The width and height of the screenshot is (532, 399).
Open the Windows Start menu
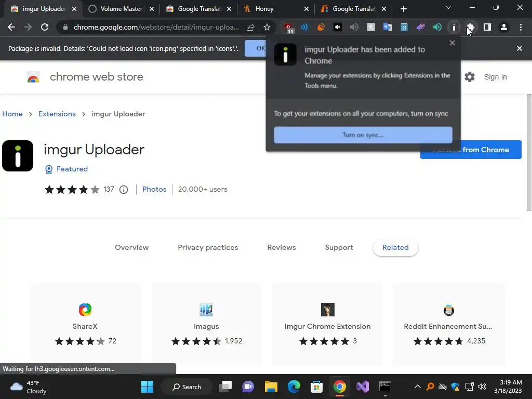(x=147, y=387)
